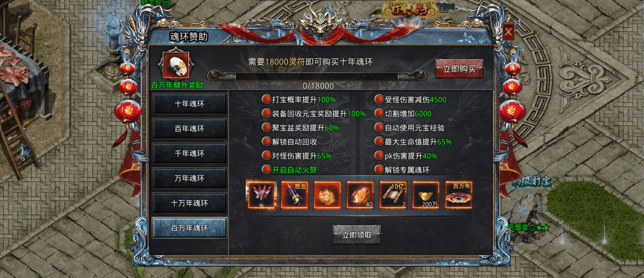Screen dimensions: 644x278
Task: Switch to the 十年魂环 tab
Action: coord(189,104)
